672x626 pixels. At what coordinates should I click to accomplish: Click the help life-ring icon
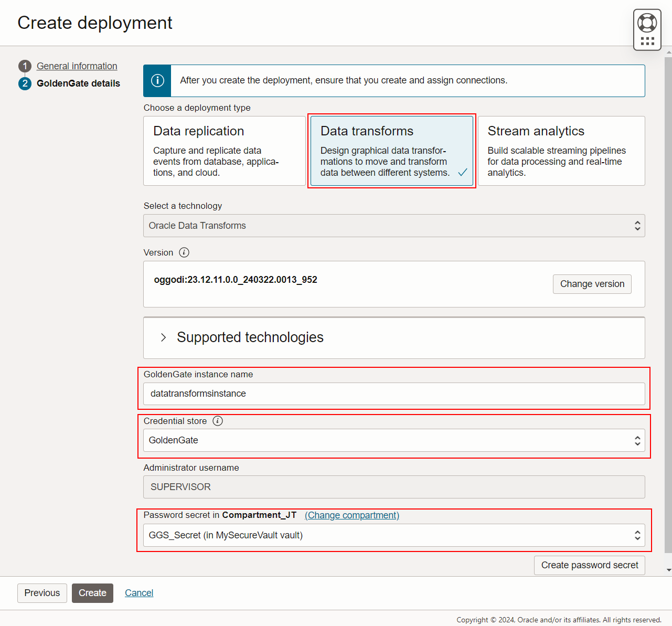647,23
